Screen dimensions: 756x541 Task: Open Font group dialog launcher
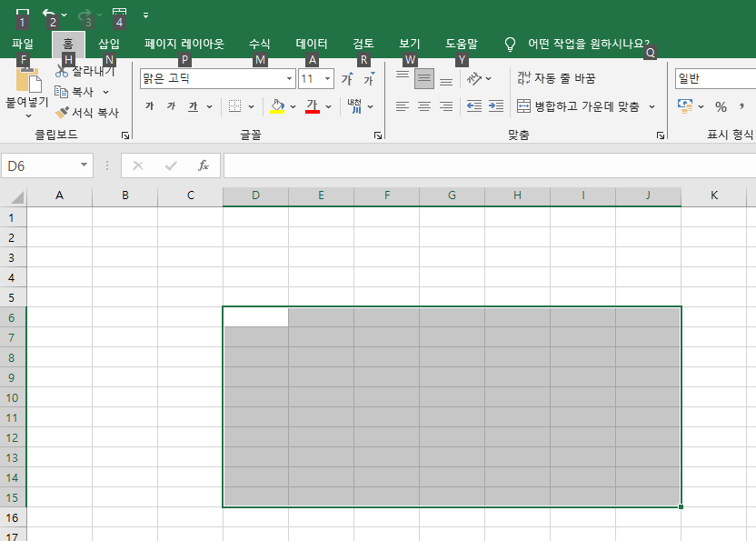tap(378, 135)
